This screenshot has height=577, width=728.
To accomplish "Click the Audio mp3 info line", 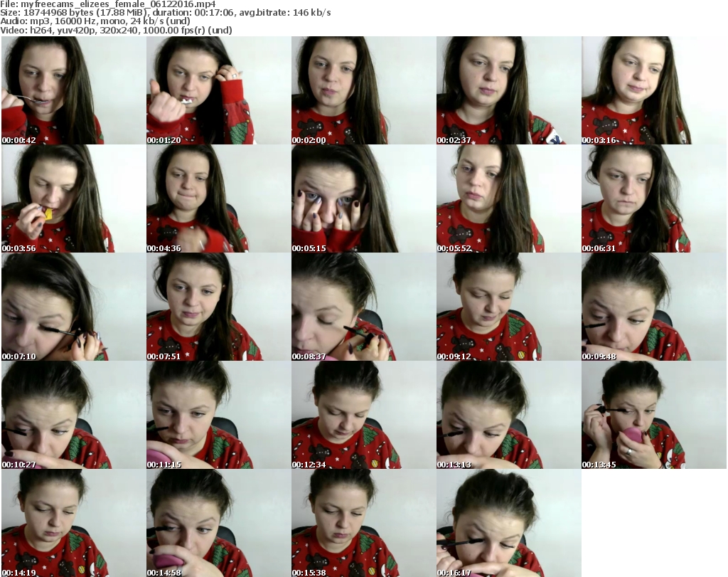I will click(x=95, y=21).
